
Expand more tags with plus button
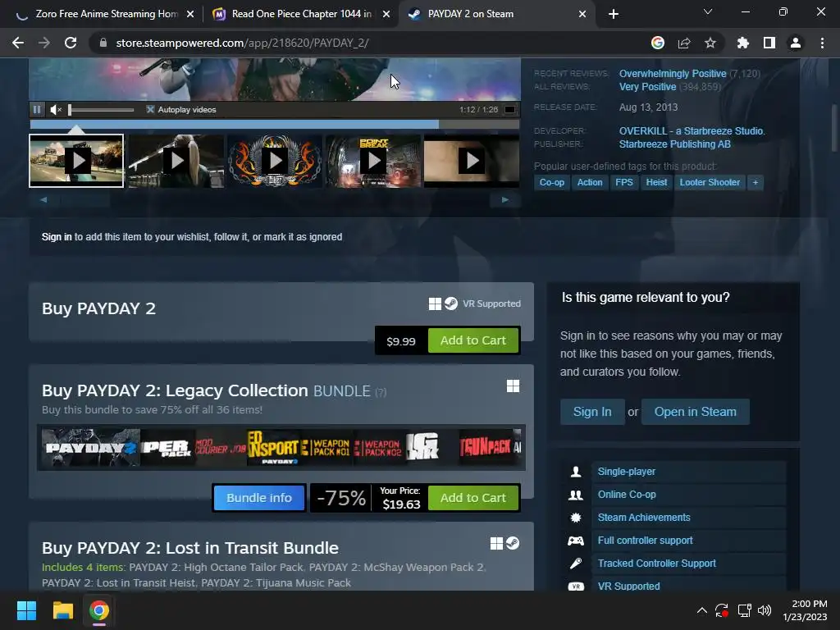click(x=756, y=182)
